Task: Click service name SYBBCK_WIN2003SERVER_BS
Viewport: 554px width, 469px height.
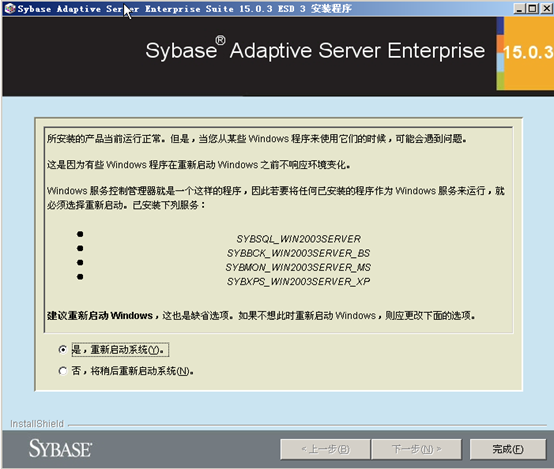Action: coord(299,253)
